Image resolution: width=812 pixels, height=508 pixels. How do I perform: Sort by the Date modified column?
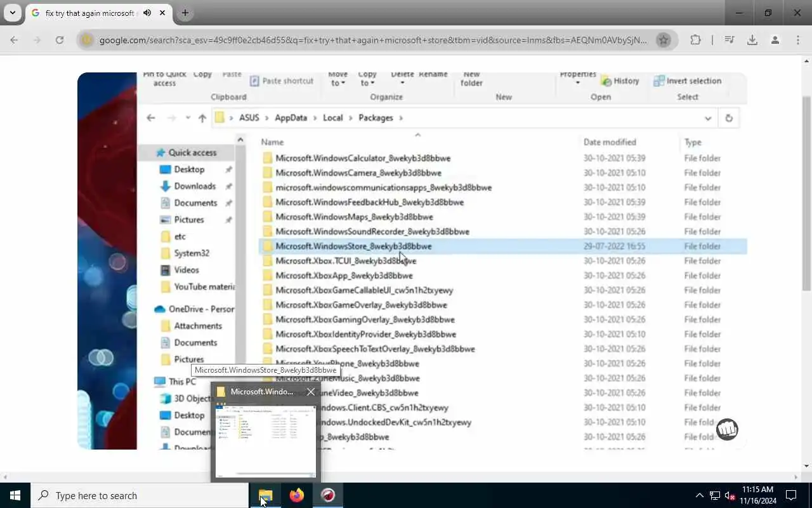pyautogui.click(x=610, y=142)
